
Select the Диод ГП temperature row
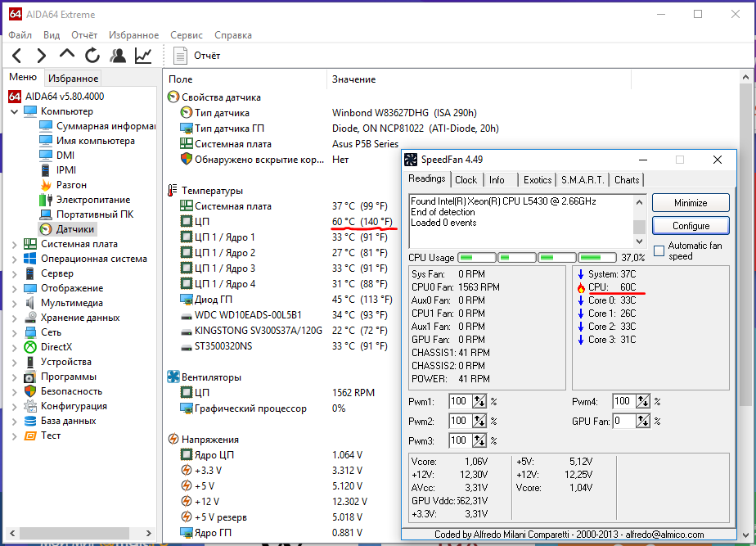287,300
